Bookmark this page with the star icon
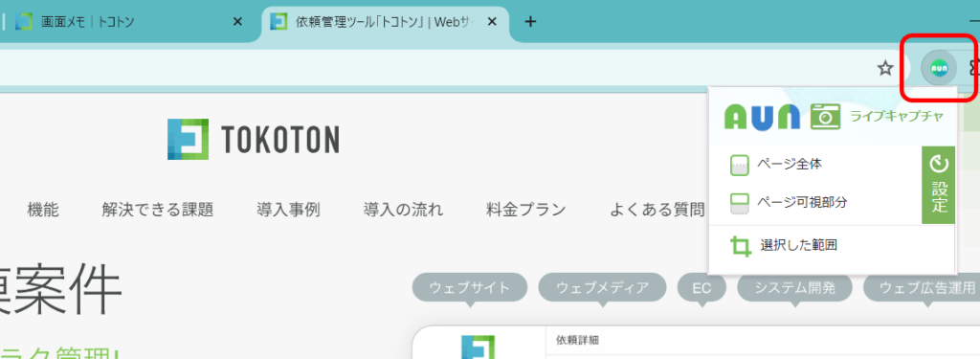 [885, 68]
